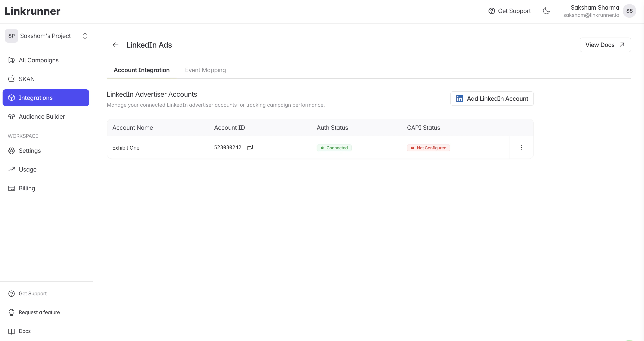Open View Docs in new tab

point(605,45)
